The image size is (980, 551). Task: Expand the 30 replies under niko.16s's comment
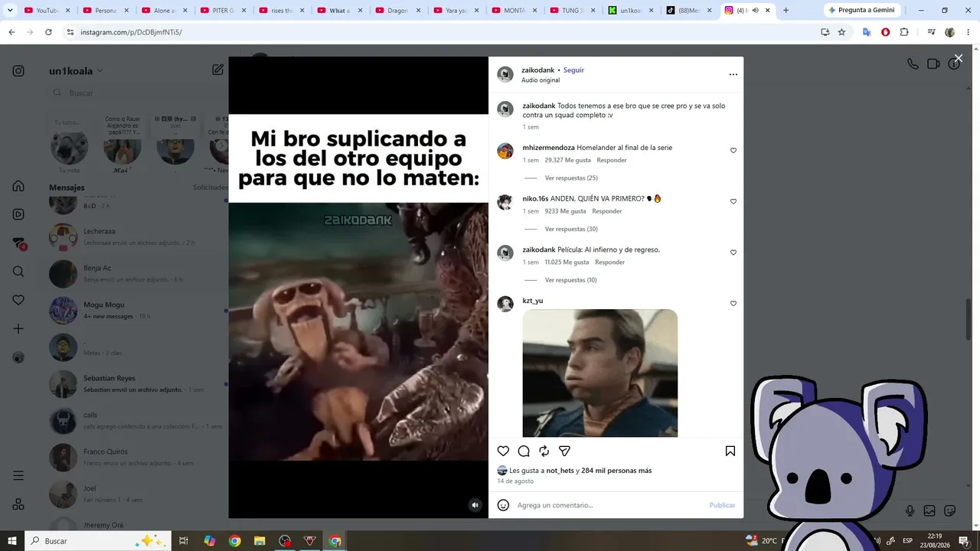coord(571,229)
